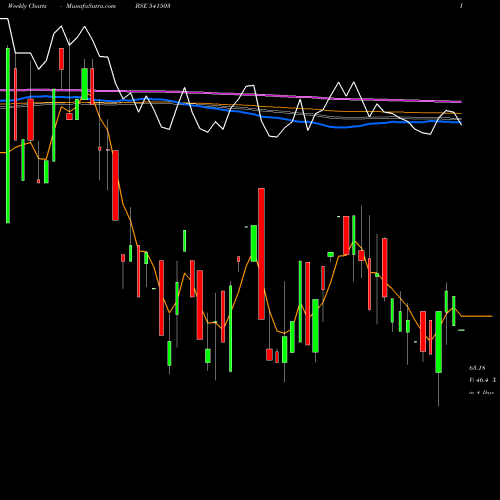The image size is (500, 500).
Task: Click the "63.18" price value
Action: point(477,368)
